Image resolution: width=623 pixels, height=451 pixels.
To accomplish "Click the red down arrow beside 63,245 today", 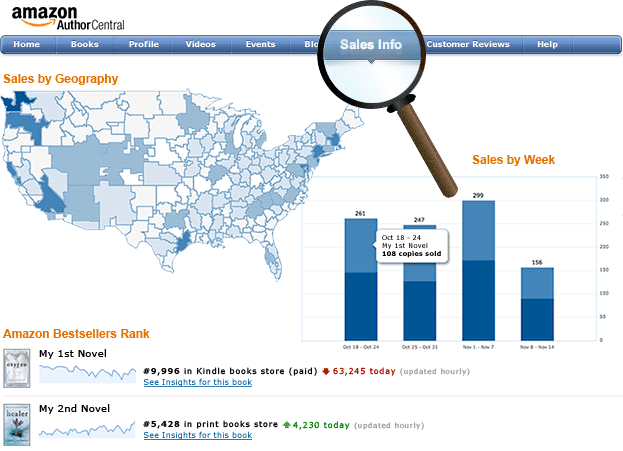I will click(x=326, y=372).
